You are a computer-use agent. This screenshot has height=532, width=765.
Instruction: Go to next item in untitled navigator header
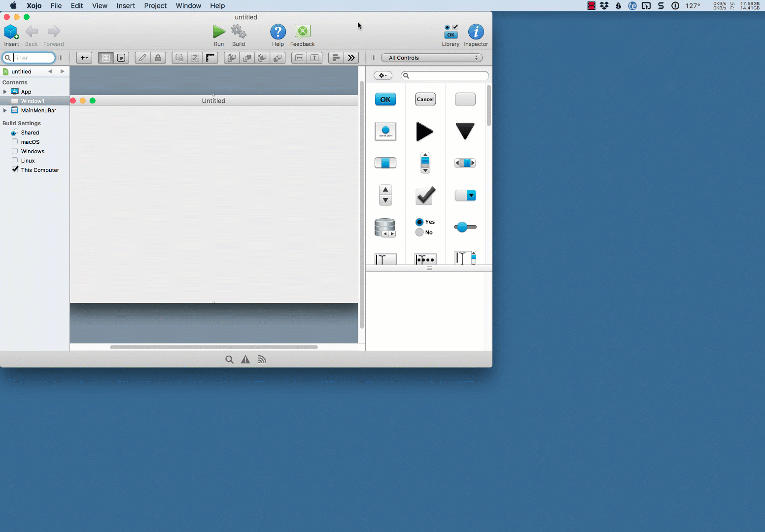63,72
